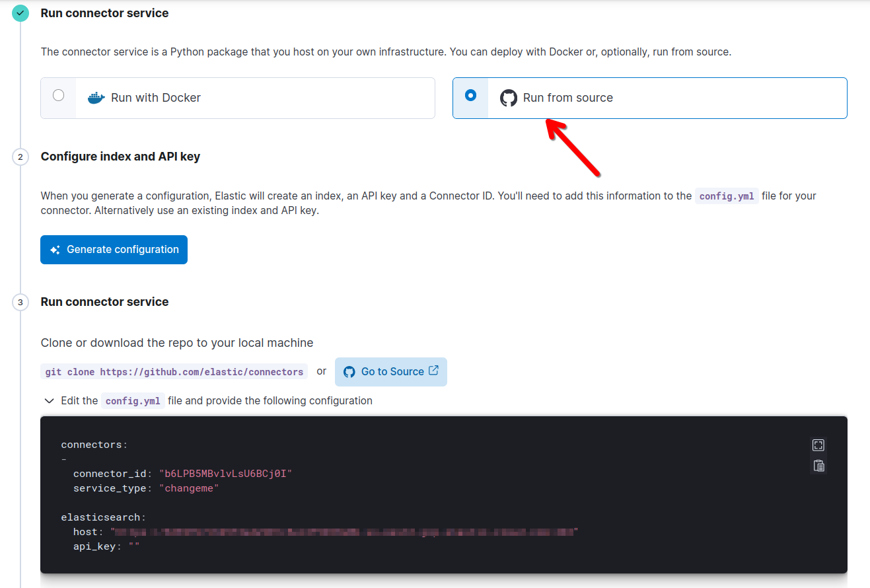This screenshot has height=588, width=870.
Task: Collapse the Edit the config.yml section chevron
Action: pyautogui.click(x=49, y=401)
